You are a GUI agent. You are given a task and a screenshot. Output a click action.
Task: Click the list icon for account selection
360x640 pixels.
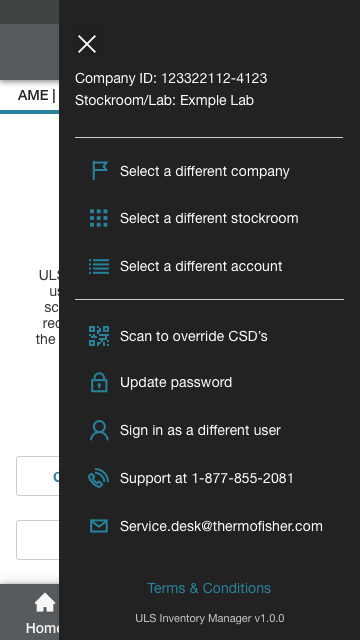pyautogui.click(x=99, y=266)
